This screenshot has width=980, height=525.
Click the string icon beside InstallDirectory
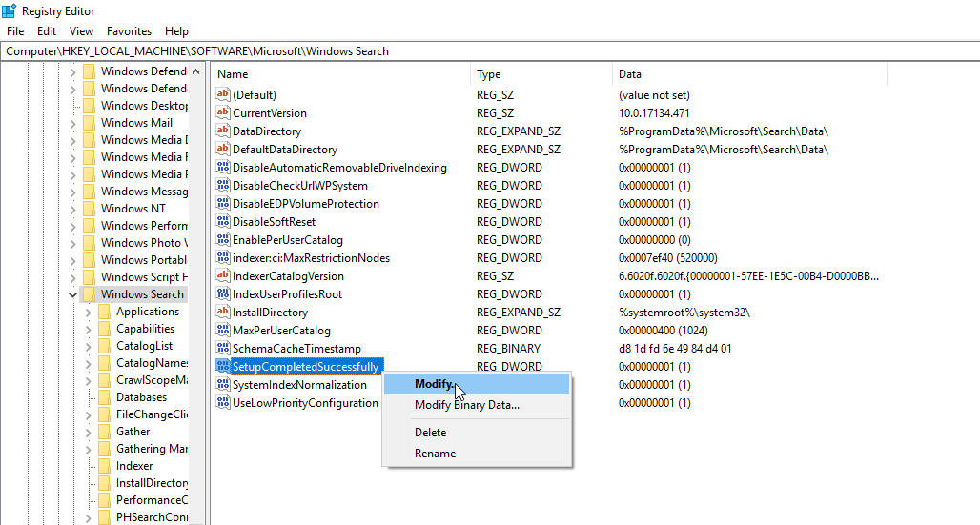(x=223, y=313)
